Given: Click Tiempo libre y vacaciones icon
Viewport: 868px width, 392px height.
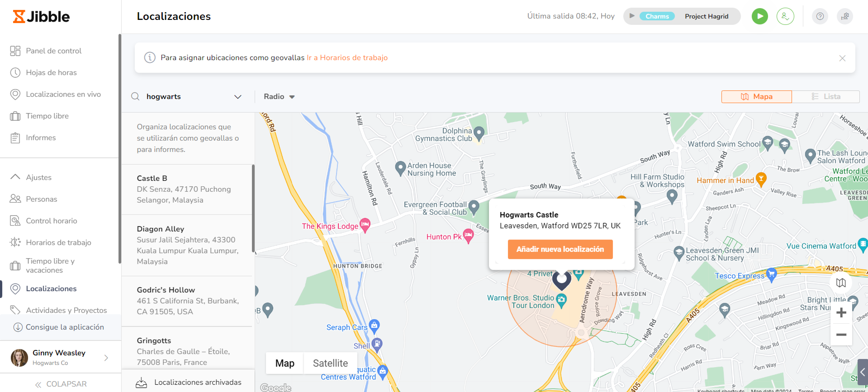Looking at the screenshot, I should pyautogui.click(x=15, y=266).
